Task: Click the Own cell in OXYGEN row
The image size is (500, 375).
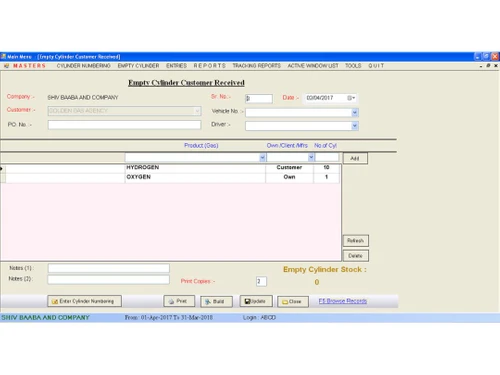Action: [289, 177]
